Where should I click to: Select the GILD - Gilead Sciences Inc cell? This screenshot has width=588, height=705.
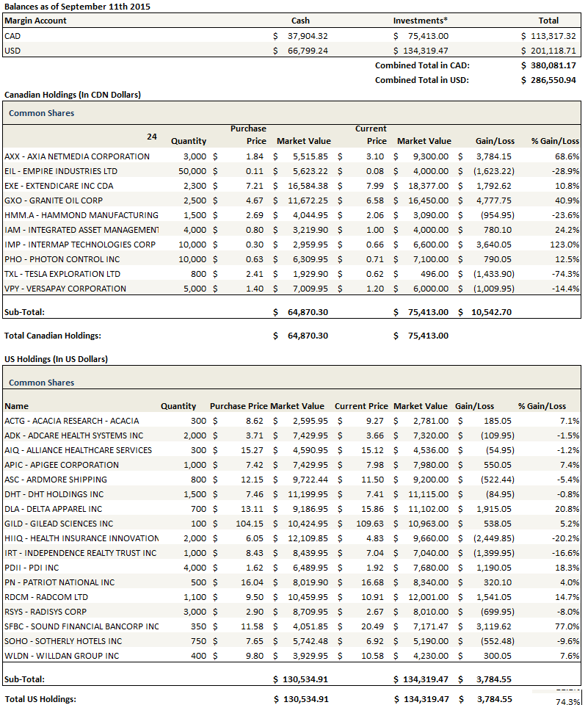pyautogui.click(x=59, y=524)
